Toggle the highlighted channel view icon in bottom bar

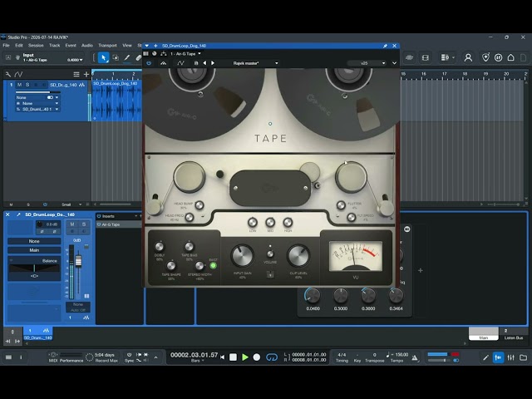tap(498, 357)
